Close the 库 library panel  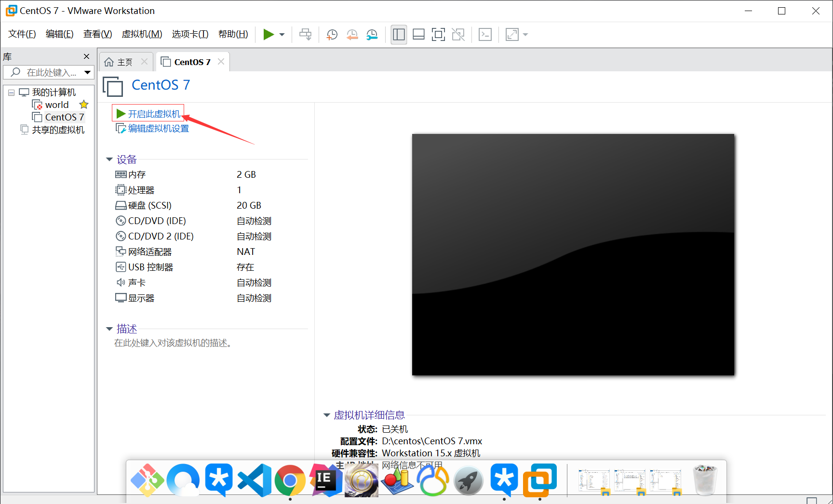87,56
